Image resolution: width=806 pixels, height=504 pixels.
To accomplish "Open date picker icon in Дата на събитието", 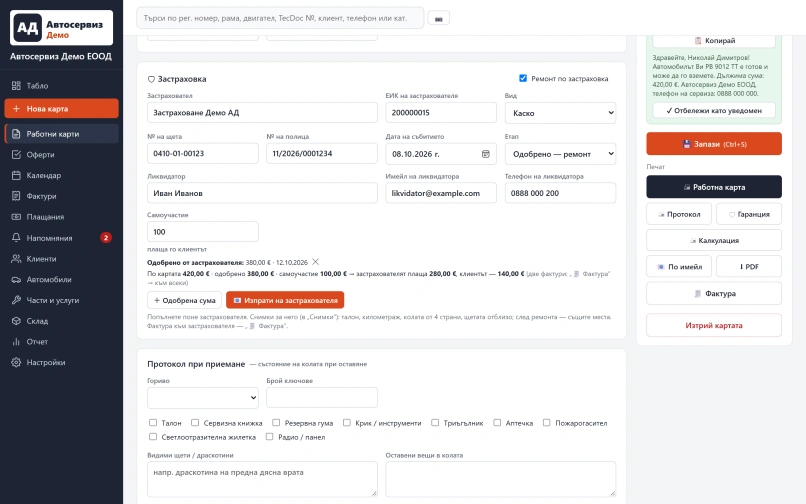I will (485, 154).
